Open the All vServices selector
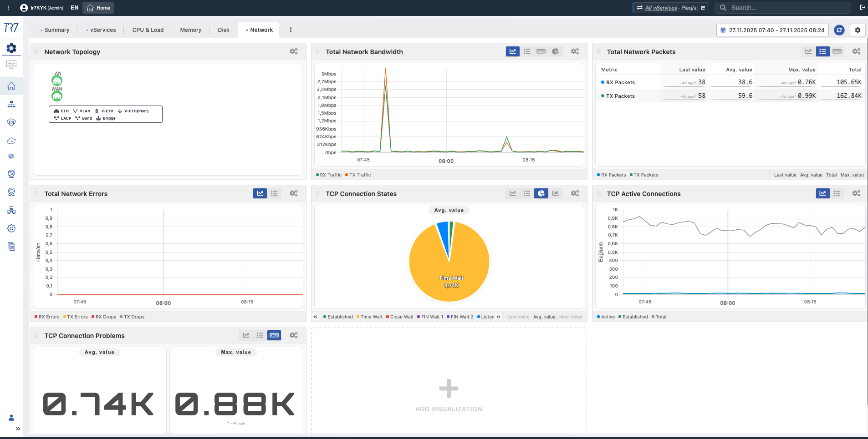 click(670, 8)
